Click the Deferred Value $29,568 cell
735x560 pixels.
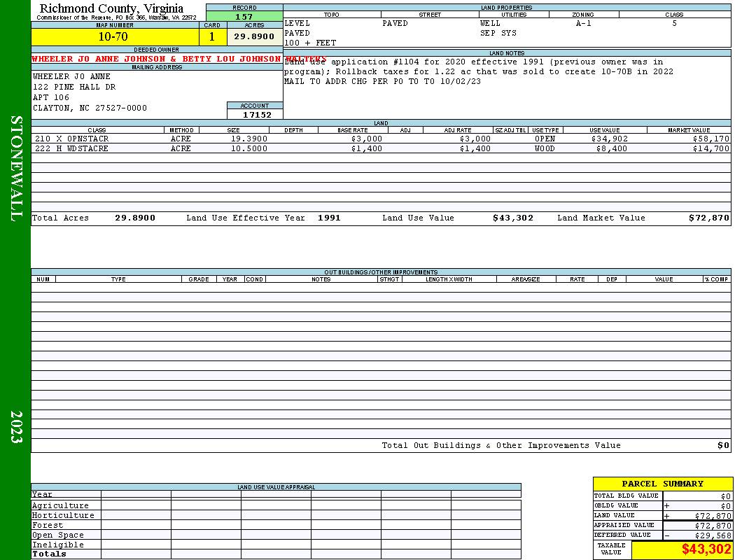click(697, 535)
